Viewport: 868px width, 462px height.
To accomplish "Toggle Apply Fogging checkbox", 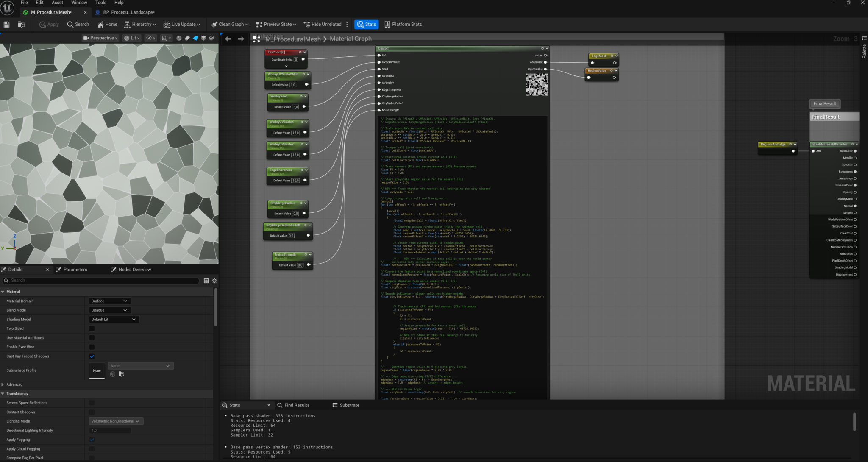I will (92, 440).
